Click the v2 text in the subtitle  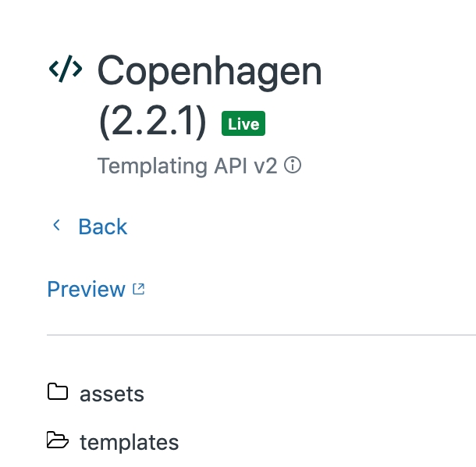point(265,166)
